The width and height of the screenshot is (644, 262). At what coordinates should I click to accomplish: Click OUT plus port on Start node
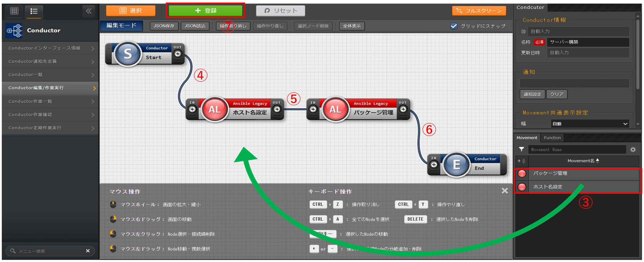click(x=177, y=54)
